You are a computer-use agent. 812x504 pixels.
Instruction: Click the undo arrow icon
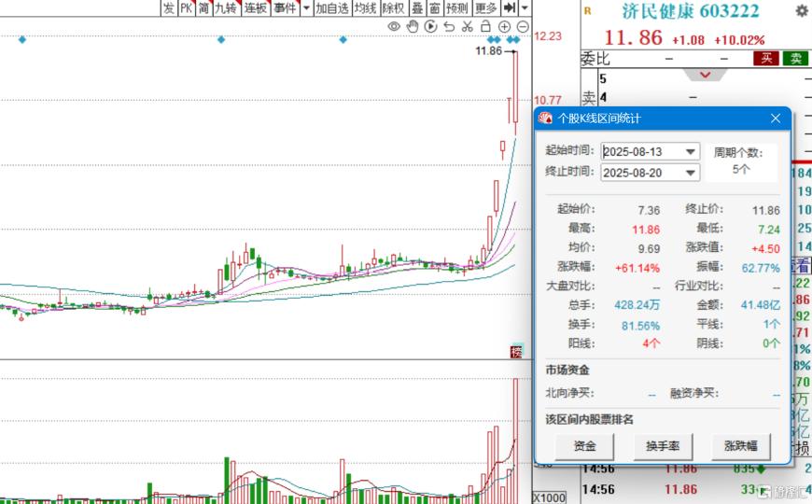click(449, 26)
